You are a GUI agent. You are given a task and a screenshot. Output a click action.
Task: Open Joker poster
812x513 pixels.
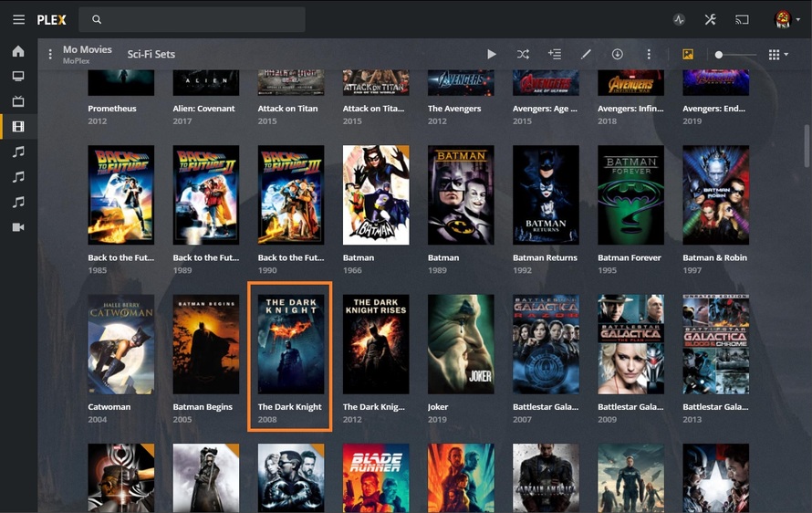click(461, 344)
